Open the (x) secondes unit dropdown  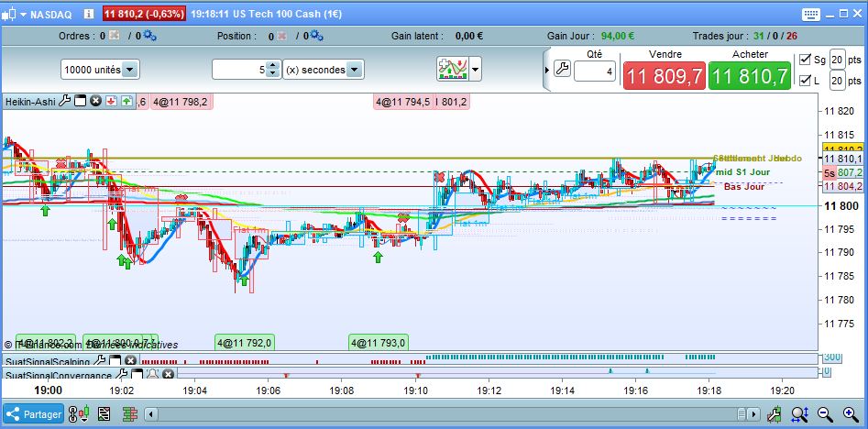323,70
